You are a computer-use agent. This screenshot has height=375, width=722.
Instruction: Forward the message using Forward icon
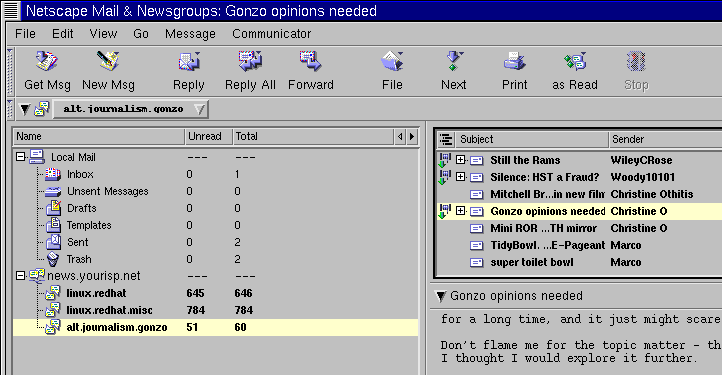(x=311, y=62)
